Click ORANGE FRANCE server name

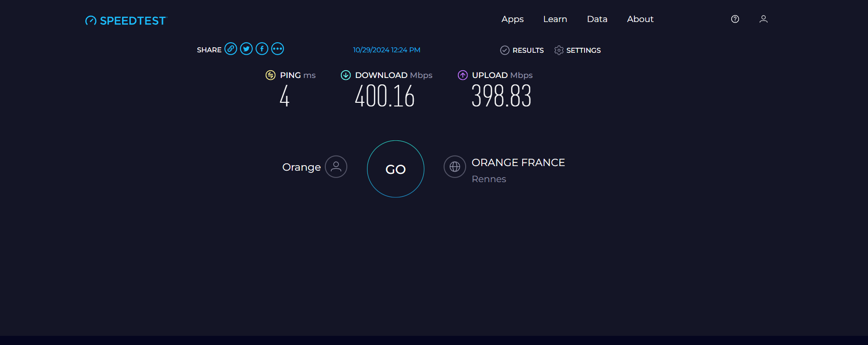pyautogui.click(x=518, y=162)
